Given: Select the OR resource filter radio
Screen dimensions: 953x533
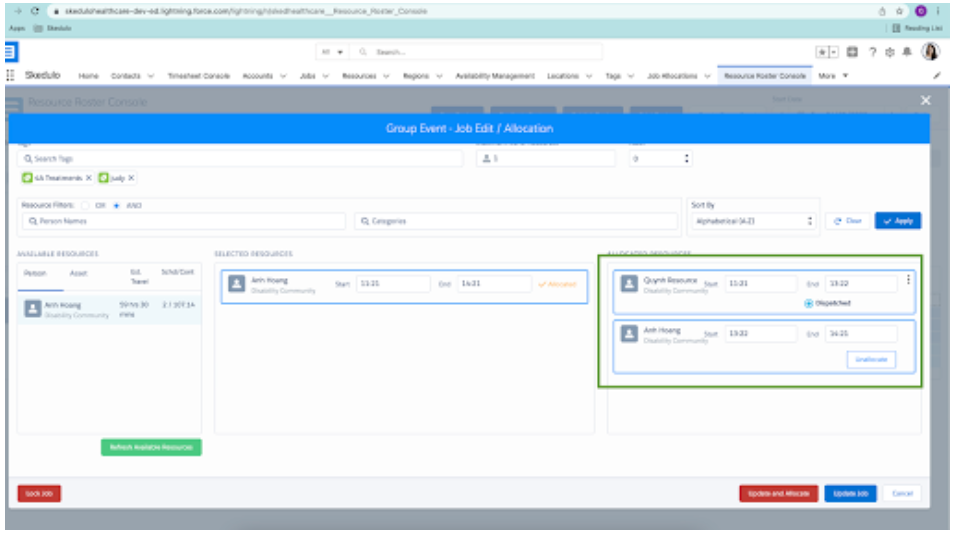Looking at the screenshot, I should pyautogui.click(x=85, y=205).
